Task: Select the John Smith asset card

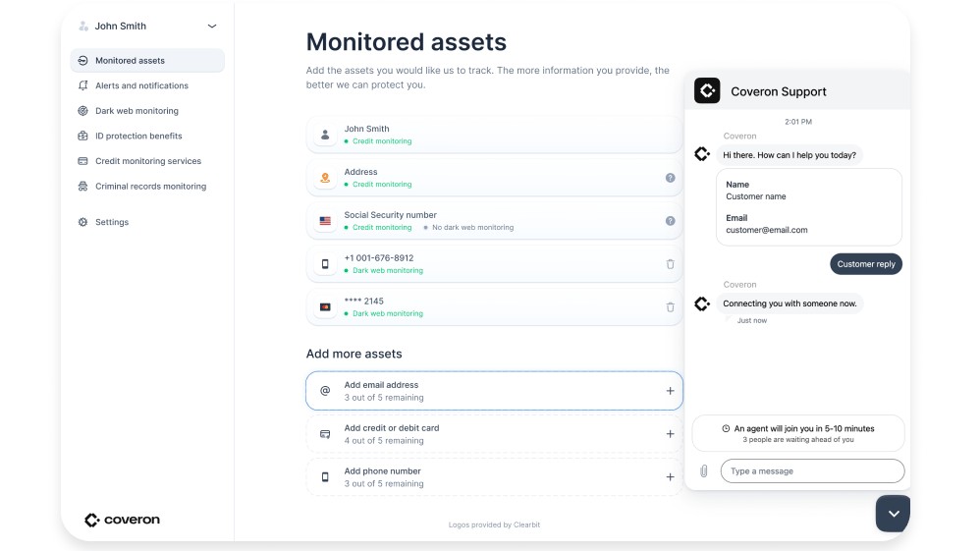Action: (x=494, y=135)
